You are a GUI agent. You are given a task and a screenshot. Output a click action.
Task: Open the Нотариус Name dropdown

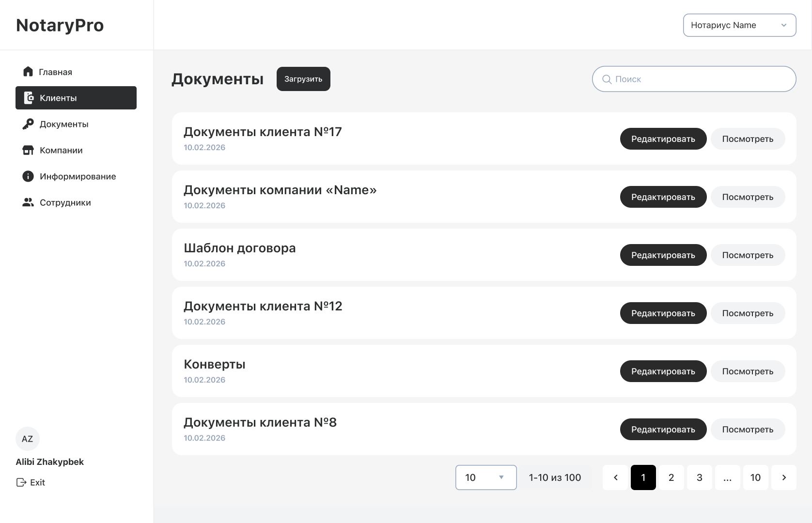[739, 25]
